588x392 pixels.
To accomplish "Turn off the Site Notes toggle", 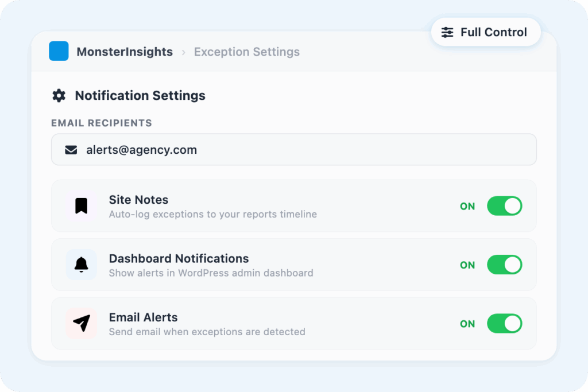I will 504,206.
